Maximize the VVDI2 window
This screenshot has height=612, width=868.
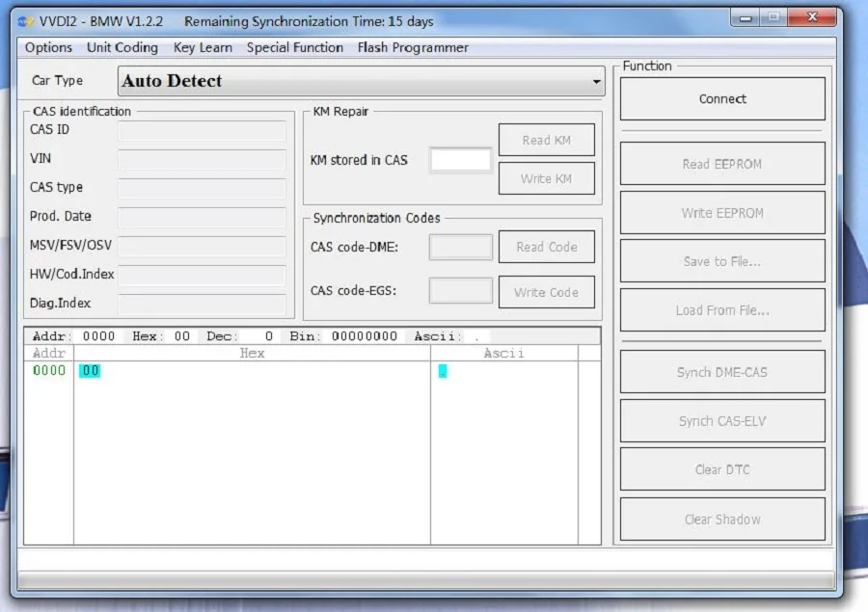[773, 17]
